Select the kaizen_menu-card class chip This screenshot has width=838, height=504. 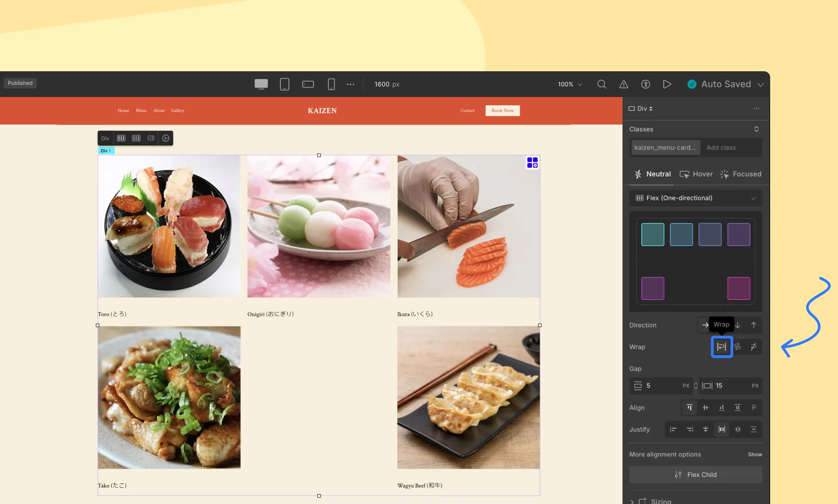665,147
